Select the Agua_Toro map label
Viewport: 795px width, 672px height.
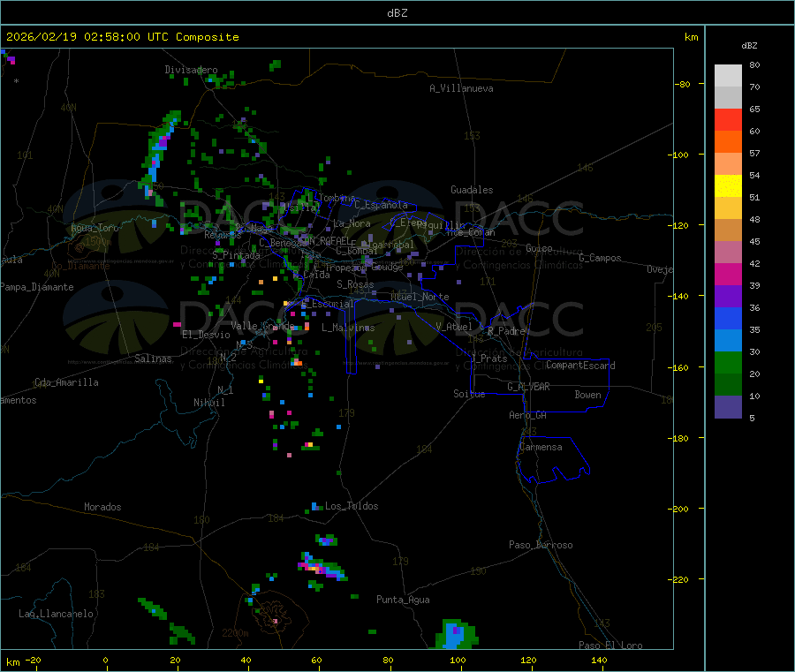pyautogui.click(x=95, y=228)
